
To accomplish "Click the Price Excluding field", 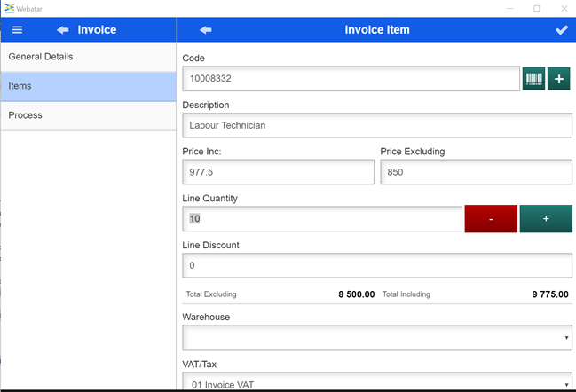I will [476, 172].
